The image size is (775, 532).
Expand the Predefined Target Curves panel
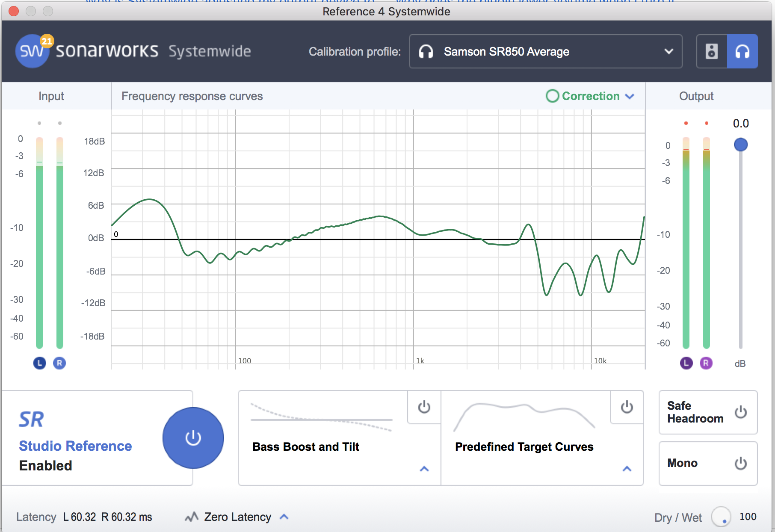pos(627,469)
